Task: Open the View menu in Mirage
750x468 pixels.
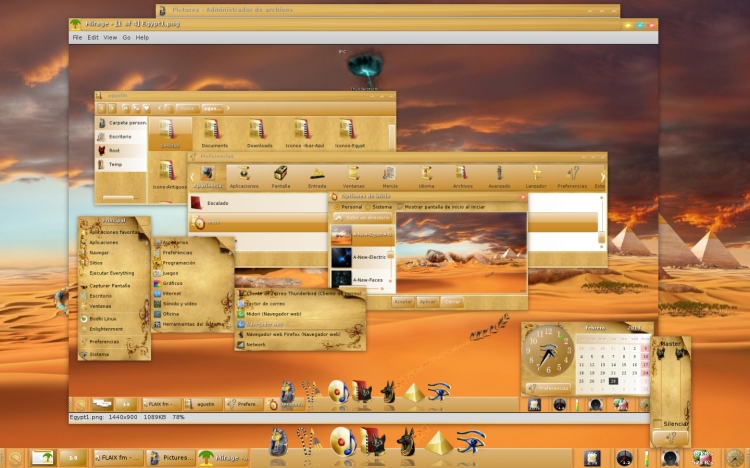Action: click(110, 37)
